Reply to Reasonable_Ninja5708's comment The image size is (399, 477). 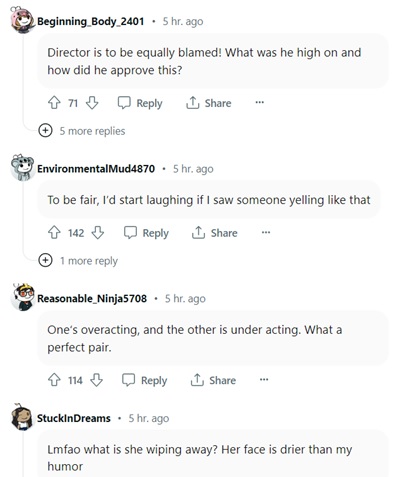(145, 380)
